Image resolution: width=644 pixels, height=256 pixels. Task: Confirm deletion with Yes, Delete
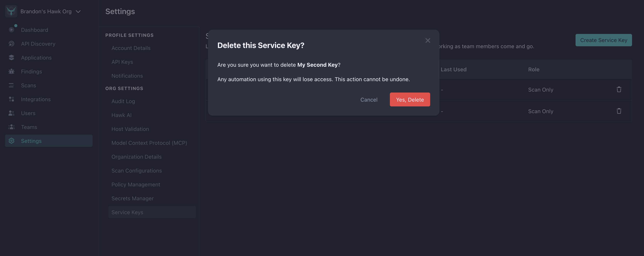point(410,99)
